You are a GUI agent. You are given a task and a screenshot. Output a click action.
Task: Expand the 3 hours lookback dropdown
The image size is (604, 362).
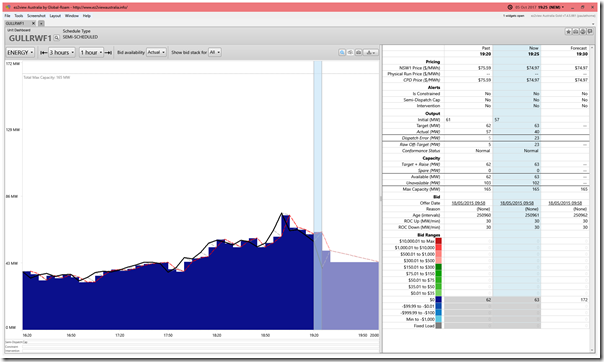pos(62,52)
